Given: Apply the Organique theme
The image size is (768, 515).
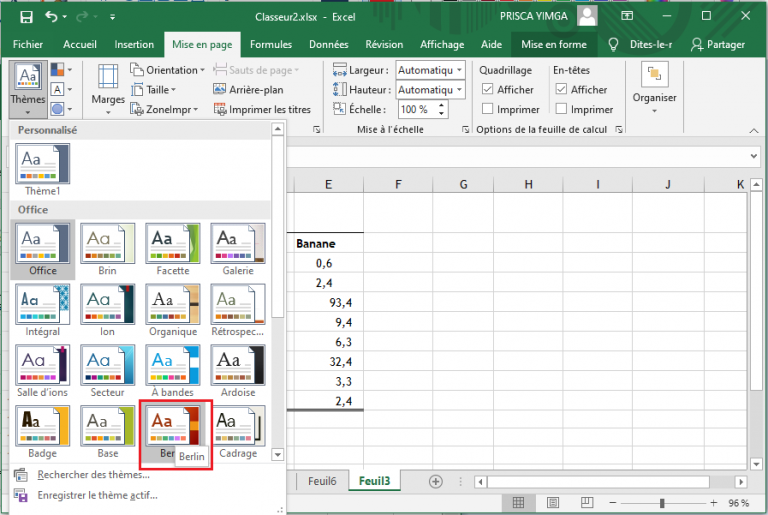Looking at the screenshot, I should tap(173, 311).
